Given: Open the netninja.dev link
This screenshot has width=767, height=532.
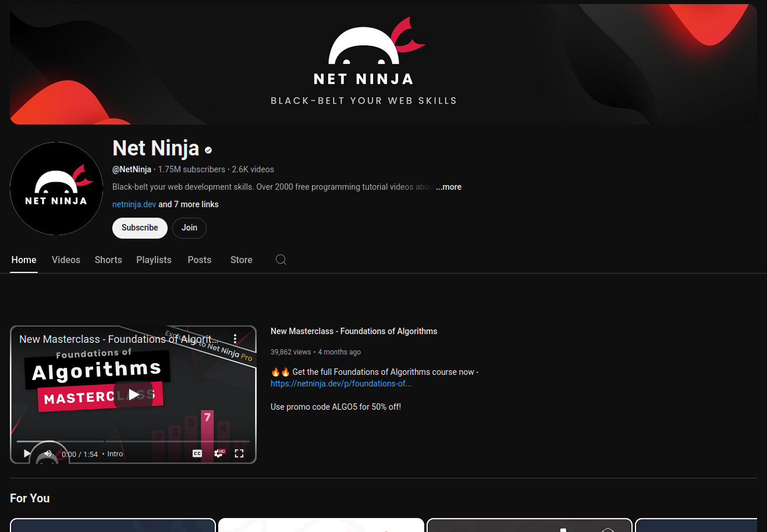Looking at the screenshot, I should coord(134,204).
